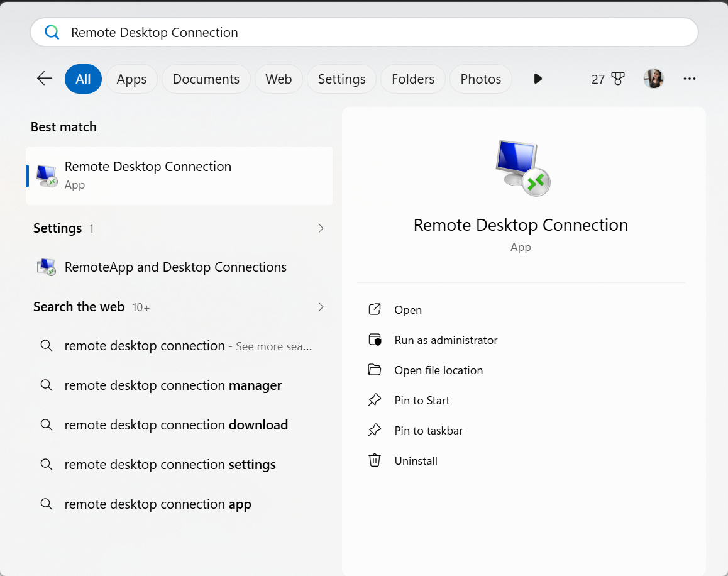This screenshot has width=728, height=576.
Task: Click the Open external-link icon
Action: click(x=375, y=309)
